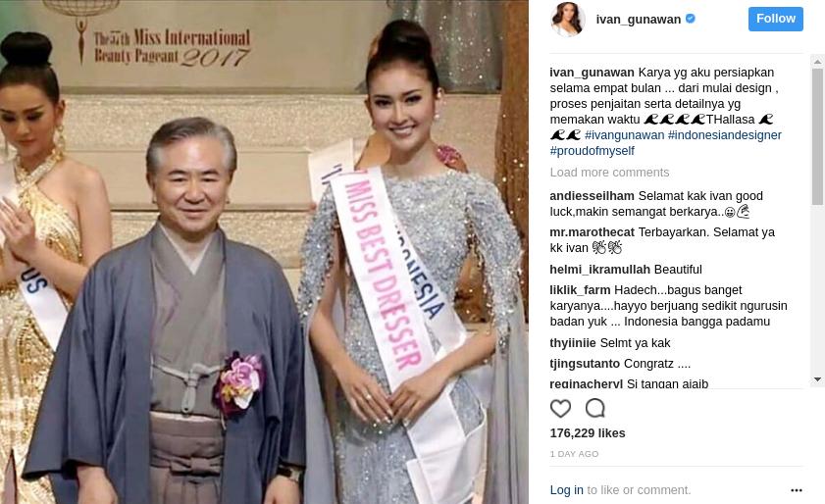Viewport: 825px width, 504px height.
Task: Click the scrollbar up arrow
Action: (x=817, y=62)
